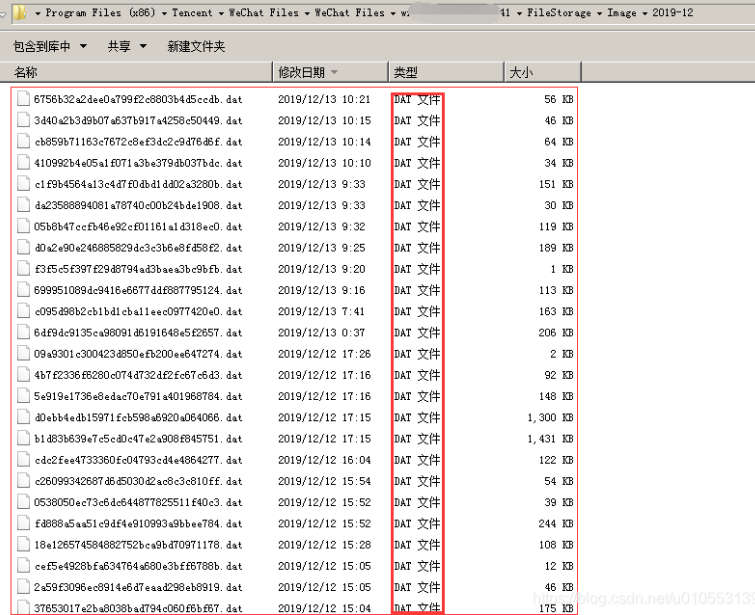
Task: Click date cell 2019/12/13 7:41
Action: tap(321, 311)
